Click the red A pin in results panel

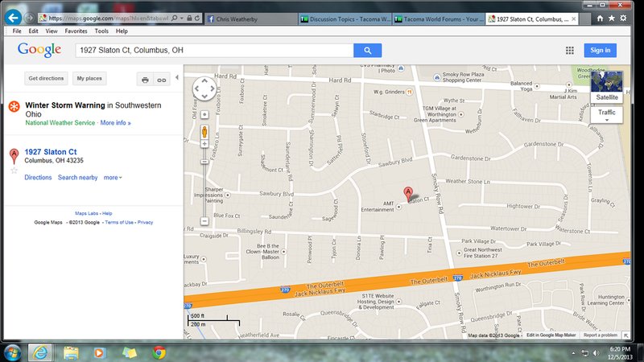tap(14, 156)
